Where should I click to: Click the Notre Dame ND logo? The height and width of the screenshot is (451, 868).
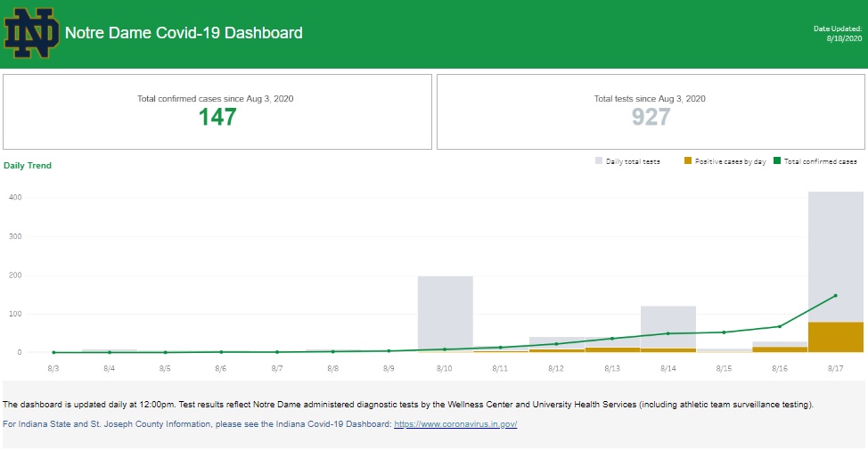click(x=31, y=33)
